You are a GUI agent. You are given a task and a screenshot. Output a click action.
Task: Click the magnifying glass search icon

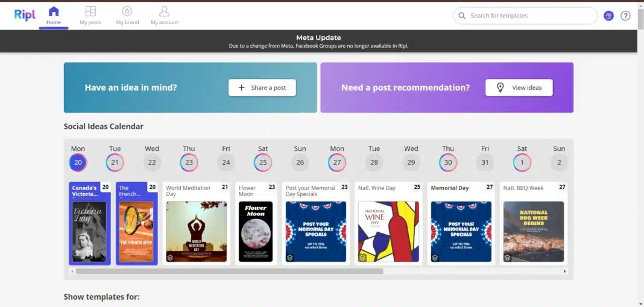tap(462, 16)
